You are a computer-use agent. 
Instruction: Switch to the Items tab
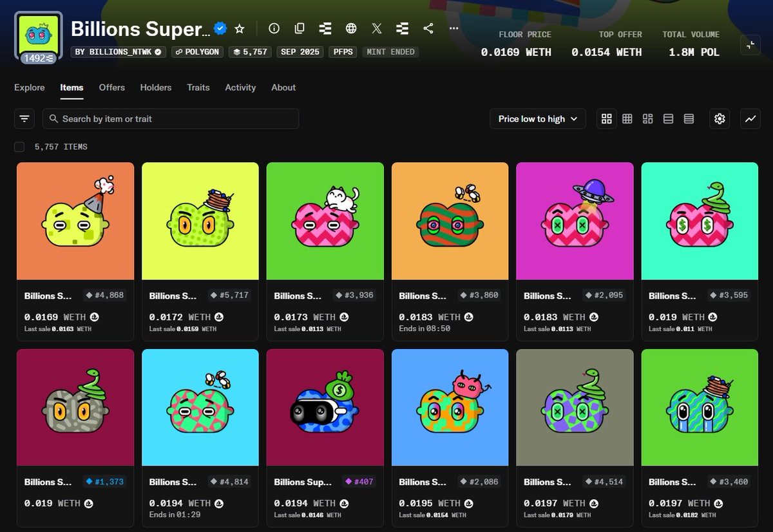point(72,88)
